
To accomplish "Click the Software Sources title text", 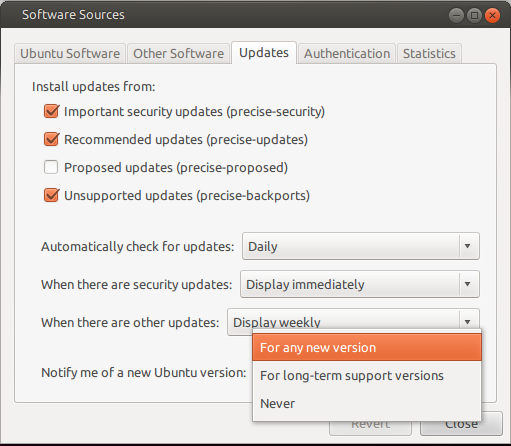I will coord(73,15).
